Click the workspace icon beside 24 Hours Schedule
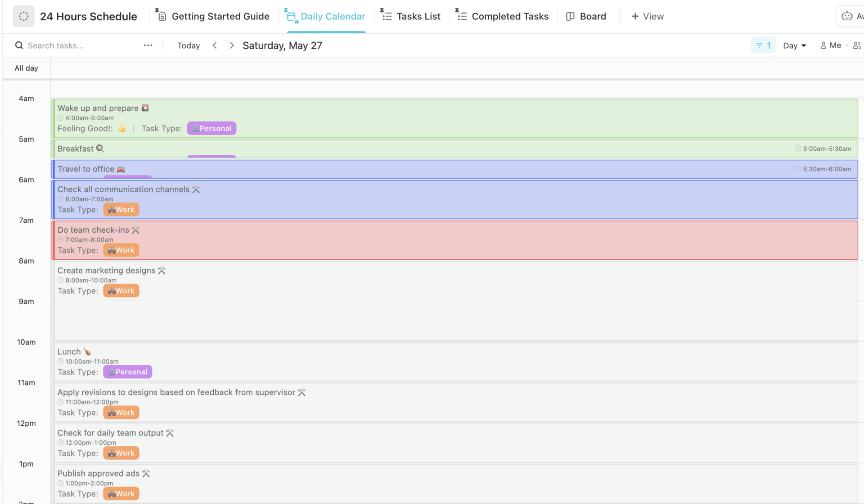Image resolution: width=864 pixels, height=504 pixels. pyautogui.click(x=23, y=17)
